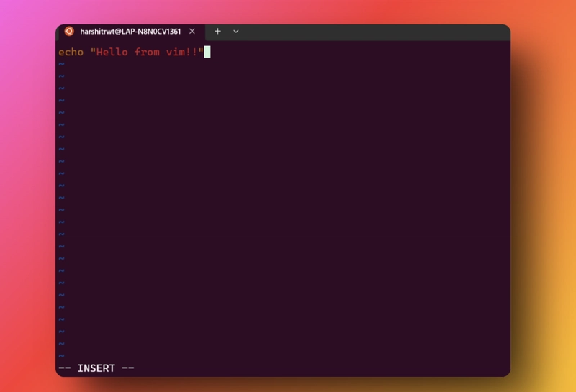The image size is (576, 392).
Task: Close the harshitrwt@LAP-N8N0CV1361 tab
Action: (192, 32)
